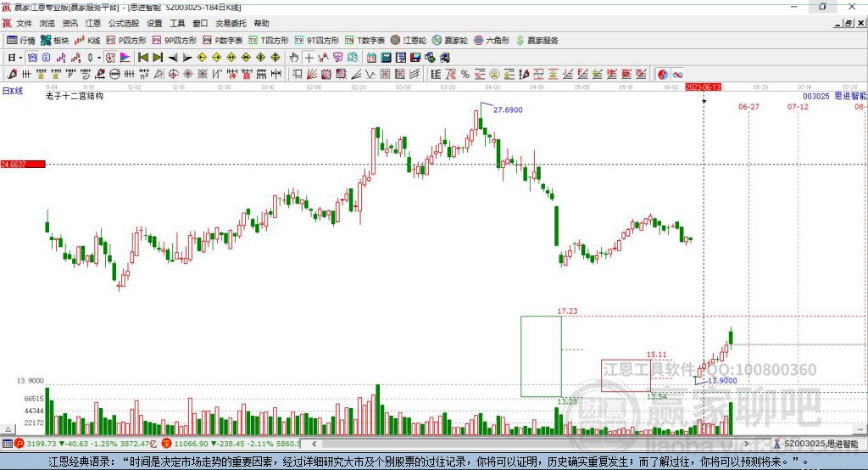Select the zigzag wave line tool
This screenshot has width=868, height=470.
(x=370, y=75)
